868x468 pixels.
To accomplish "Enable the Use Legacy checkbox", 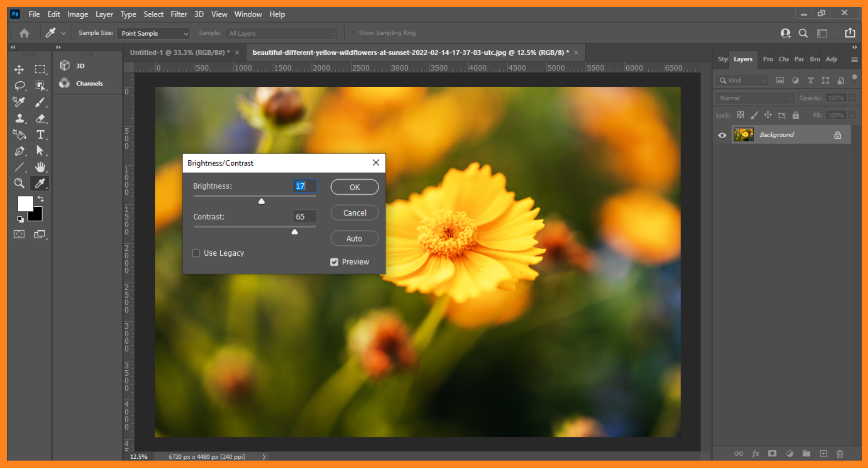I will pyautogui.click(x=196, y=253).
